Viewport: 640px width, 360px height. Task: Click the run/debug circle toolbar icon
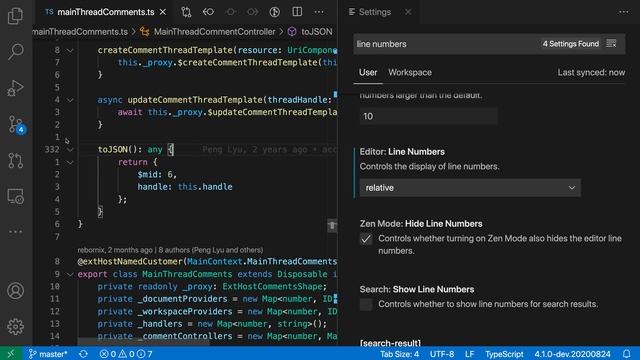pyautogui.click(x=275, y=12)
